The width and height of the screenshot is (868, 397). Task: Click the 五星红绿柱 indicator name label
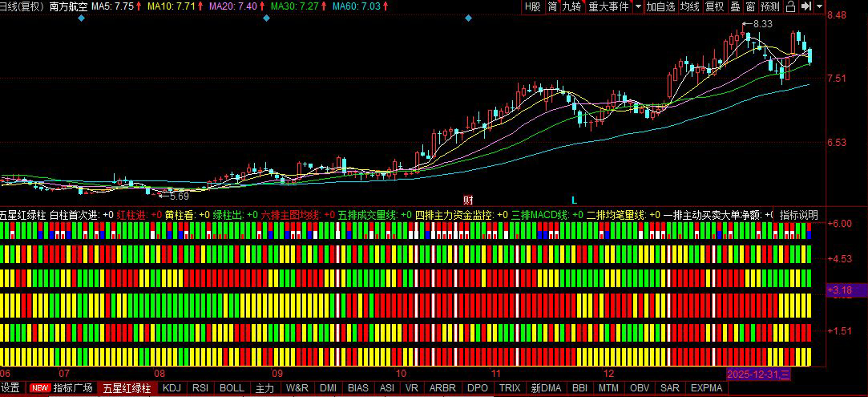tap(23, 215)
